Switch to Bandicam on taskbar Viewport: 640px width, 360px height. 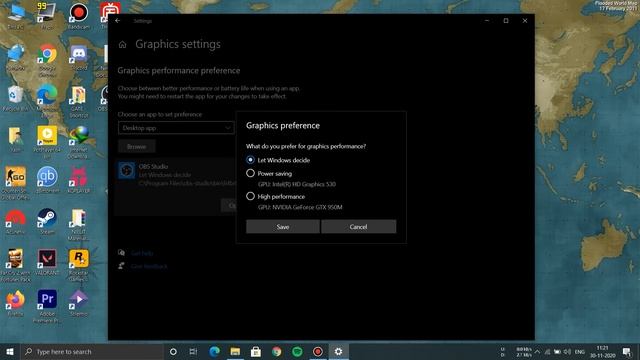coord(318,351)
